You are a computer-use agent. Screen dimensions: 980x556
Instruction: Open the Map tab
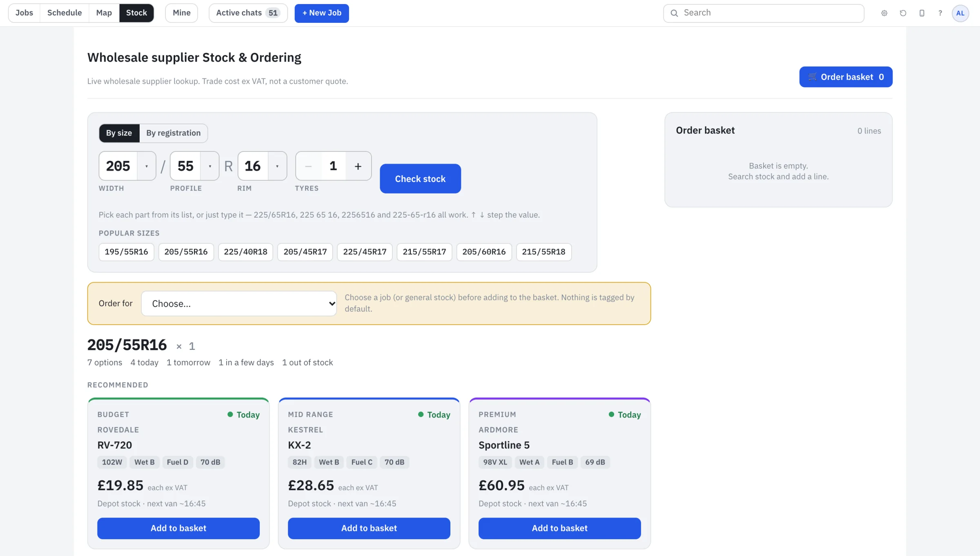104,13
